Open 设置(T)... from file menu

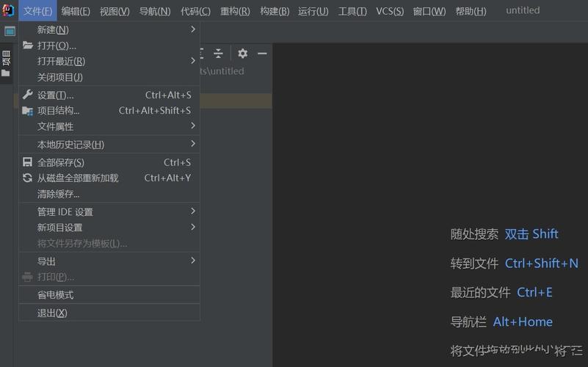tap(109, 95)
